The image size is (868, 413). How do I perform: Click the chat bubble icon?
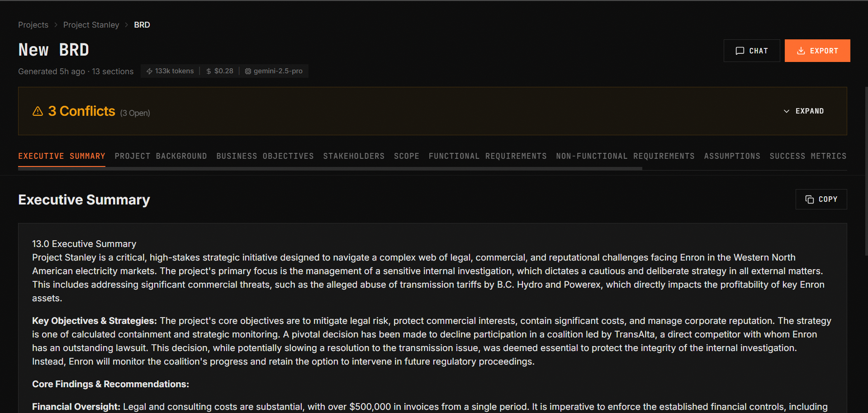[x=740, y=51]
